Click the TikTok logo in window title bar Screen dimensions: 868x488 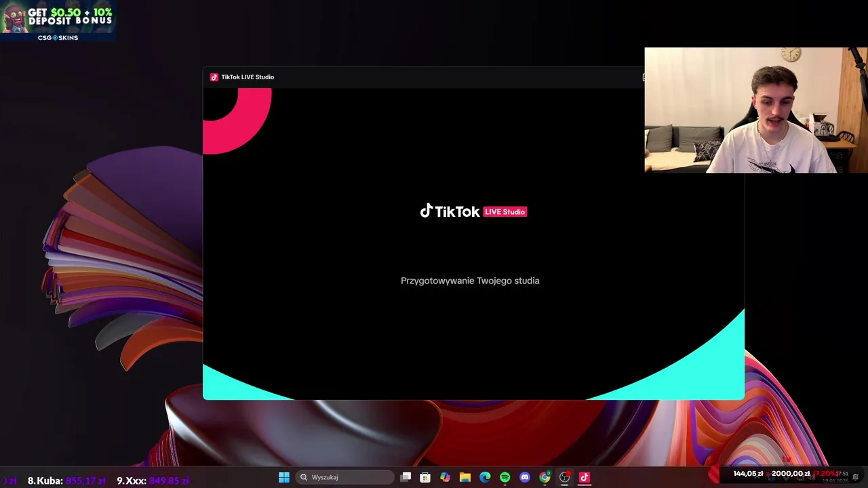click(x=214, y=77)
